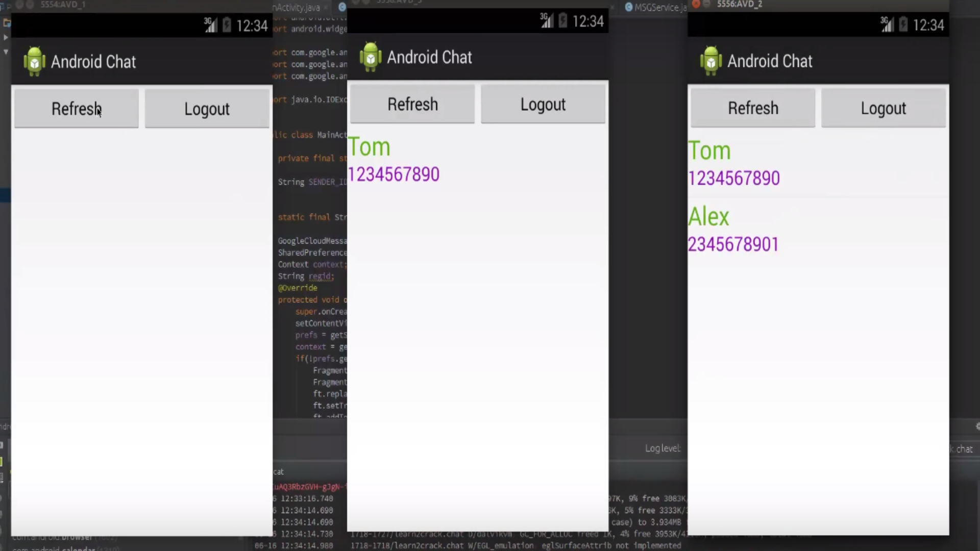Image resolution: width=980 pixels, height=551 pixels.
Task: Tap Logout in the middle emulator
Action: tap(543, 105)
